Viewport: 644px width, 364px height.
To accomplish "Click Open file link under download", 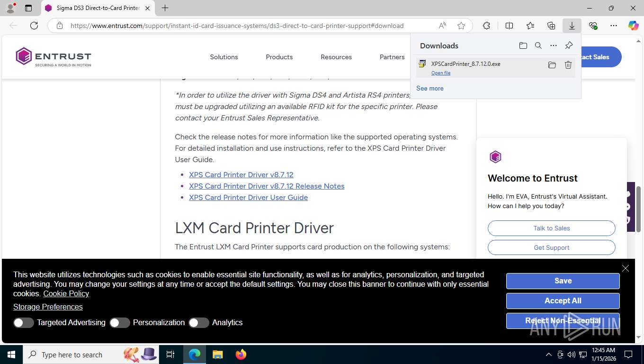I will point(441,73).
